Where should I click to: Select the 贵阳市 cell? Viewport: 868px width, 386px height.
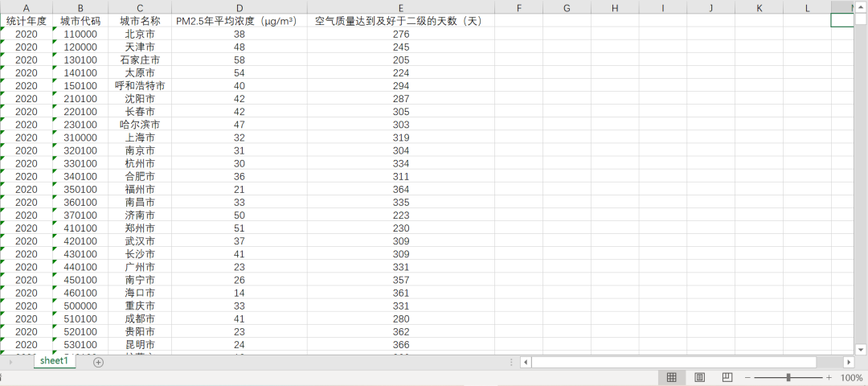[140, 332]
